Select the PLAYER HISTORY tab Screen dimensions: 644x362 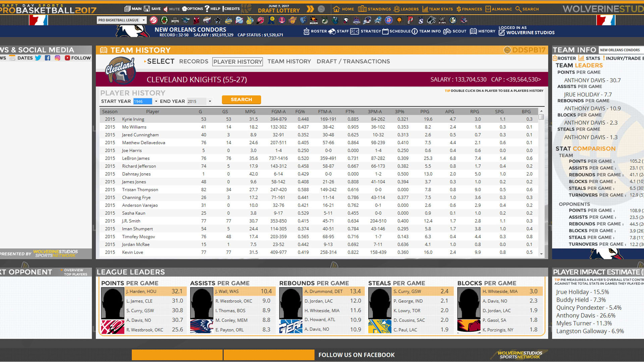pos(237,62)
